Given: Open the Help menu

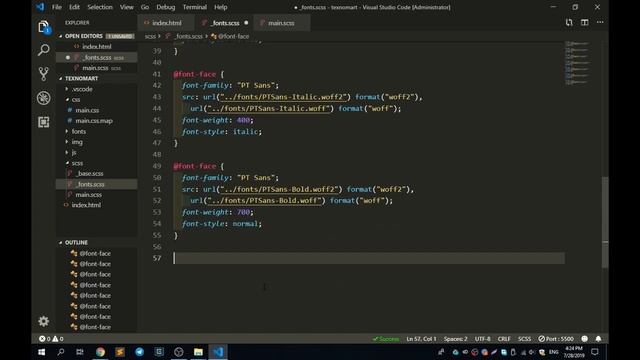Looking at the screenshot, I should (221, 7).
